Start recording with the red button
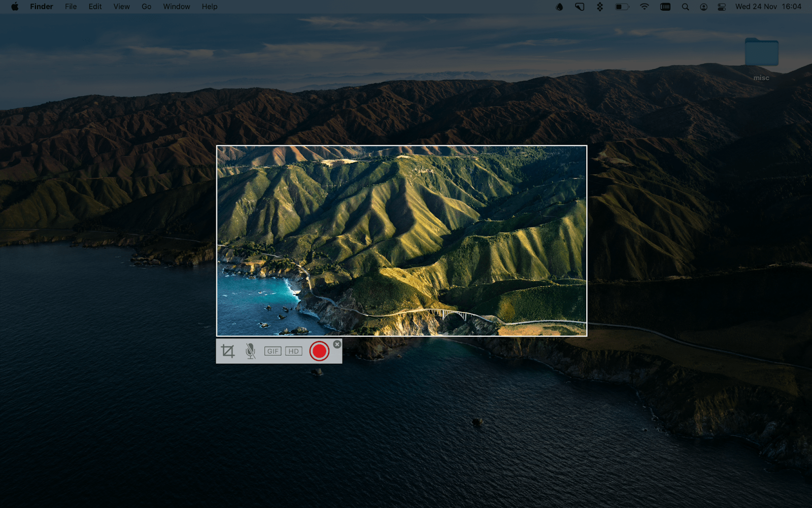The width and height of the screenshot is (812, 508). click(319, 351)
